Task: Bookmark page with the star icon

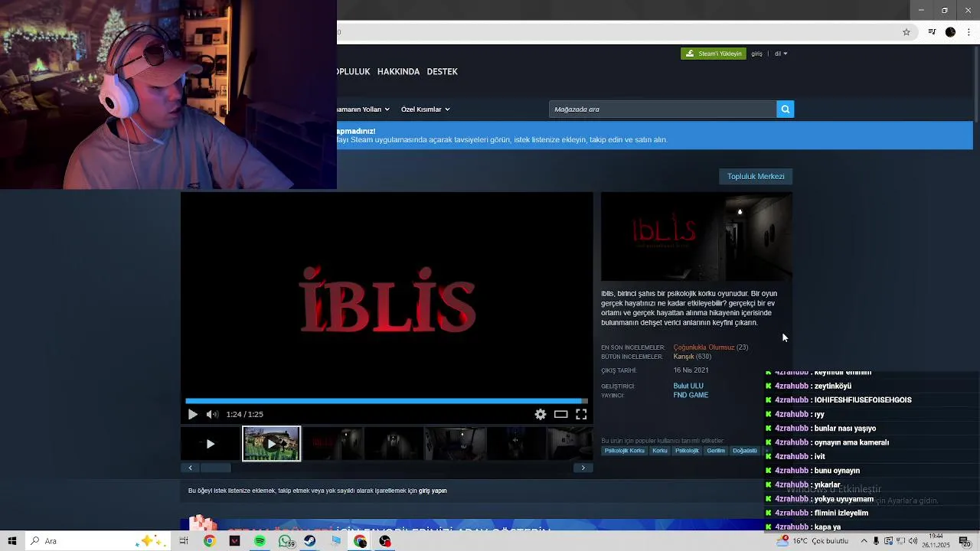Action: [x=906, y=32]
